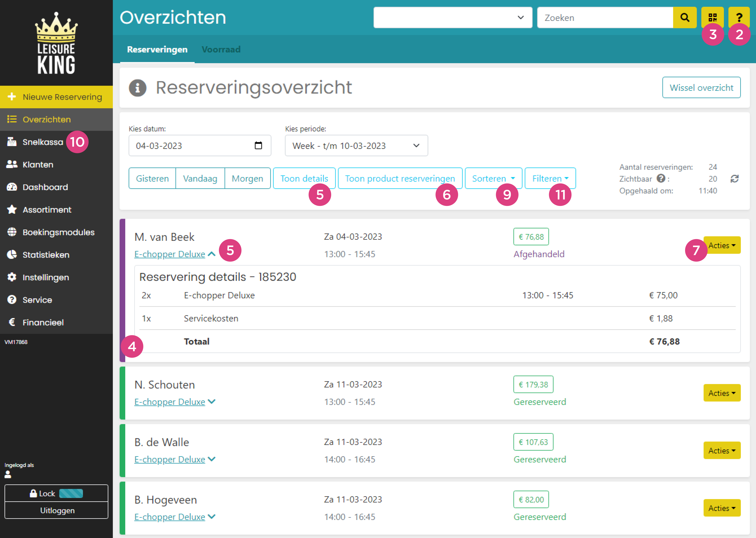The width and height of the screenshot is (756, 538).
Task: Toggle the Toon details button
Action: 304,179
